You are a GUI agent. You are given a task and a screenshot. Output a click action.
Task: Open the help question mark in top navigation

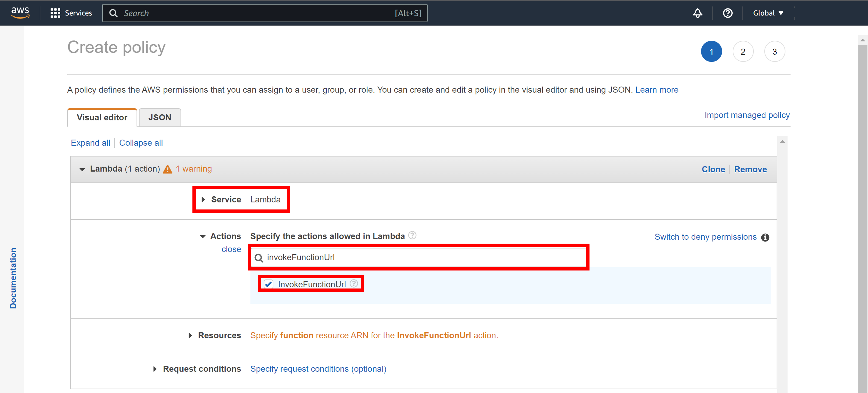coord(728,13)
